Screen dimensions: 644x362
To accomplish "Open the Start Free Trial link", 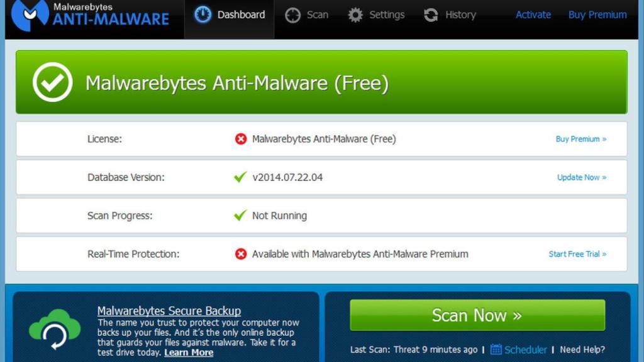I will [577, 254].
